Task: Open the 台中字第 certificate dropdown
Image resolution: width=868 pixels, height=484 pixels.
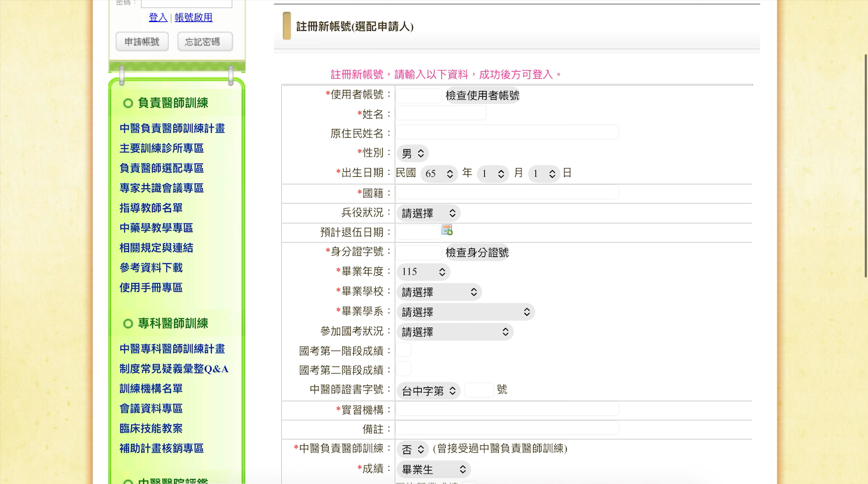Action: pos(428,391)
